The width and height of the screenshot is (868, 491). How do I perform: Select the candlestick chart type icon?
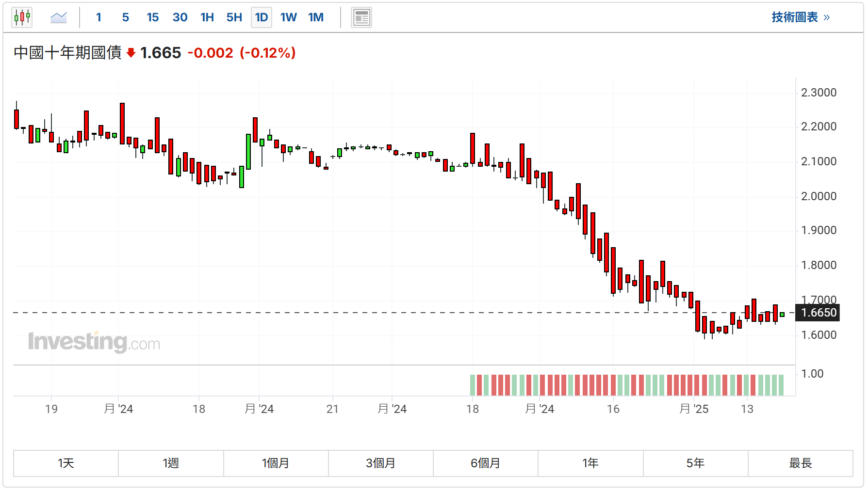coord(22,17)
